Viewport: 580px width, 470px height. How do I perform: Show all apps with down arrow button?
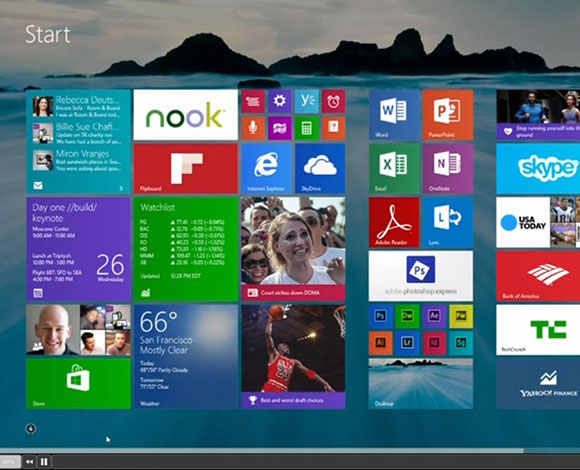31,429
